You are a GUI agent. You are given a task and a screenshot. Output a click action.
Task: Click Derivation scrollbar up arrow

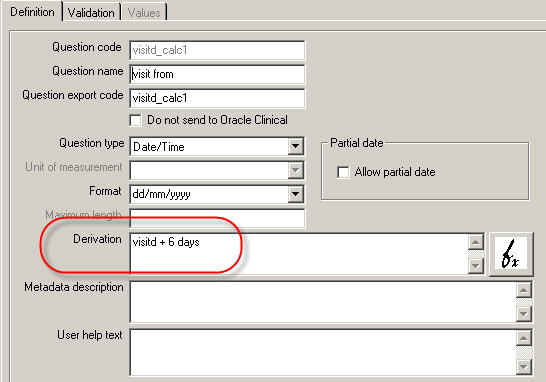coord(476,242)
